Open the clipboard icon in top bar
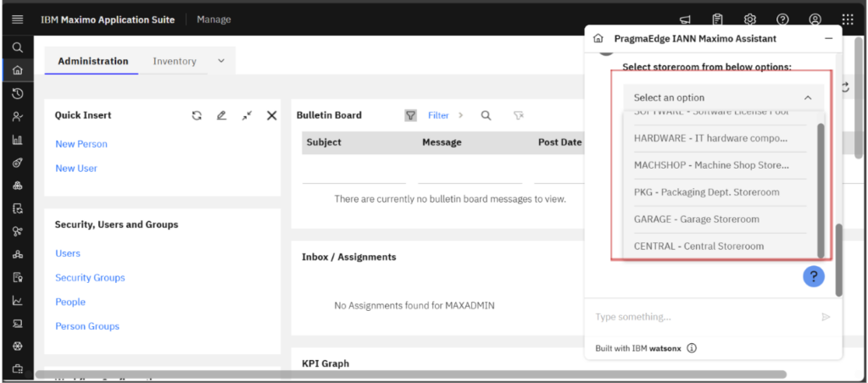This screenshot has height=383, width=868. coord(717,19)
